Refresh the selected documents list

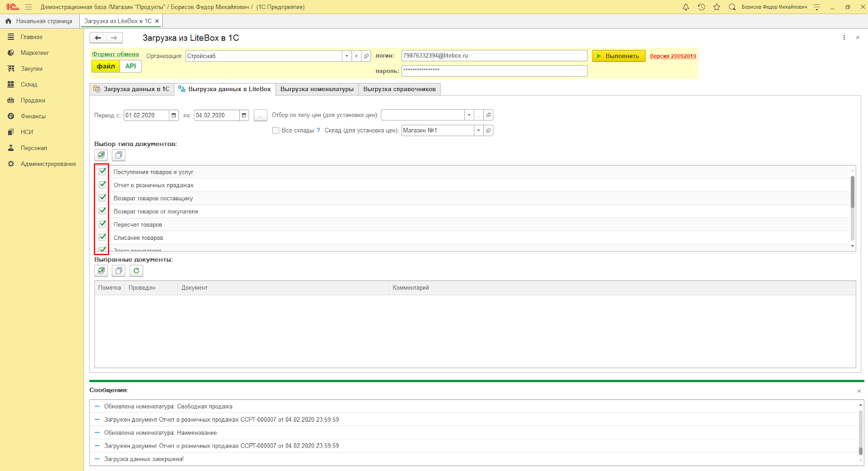pos(136,271)
